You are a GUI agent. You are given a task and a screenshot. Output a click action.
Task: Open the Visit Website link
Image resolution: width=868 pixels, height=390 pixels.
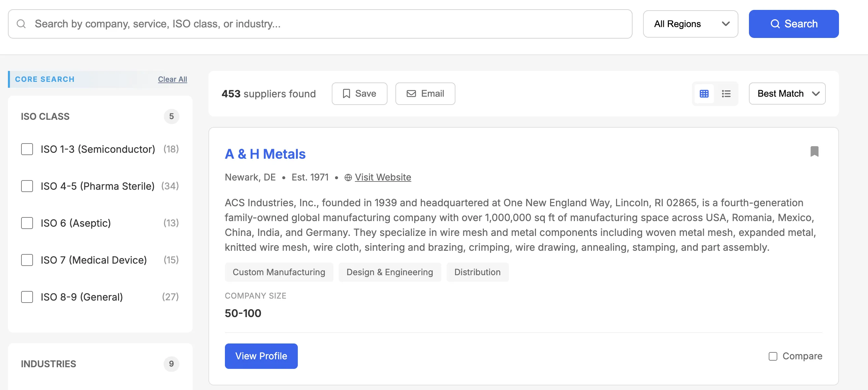pyautogui.click(x=383, y=177)
